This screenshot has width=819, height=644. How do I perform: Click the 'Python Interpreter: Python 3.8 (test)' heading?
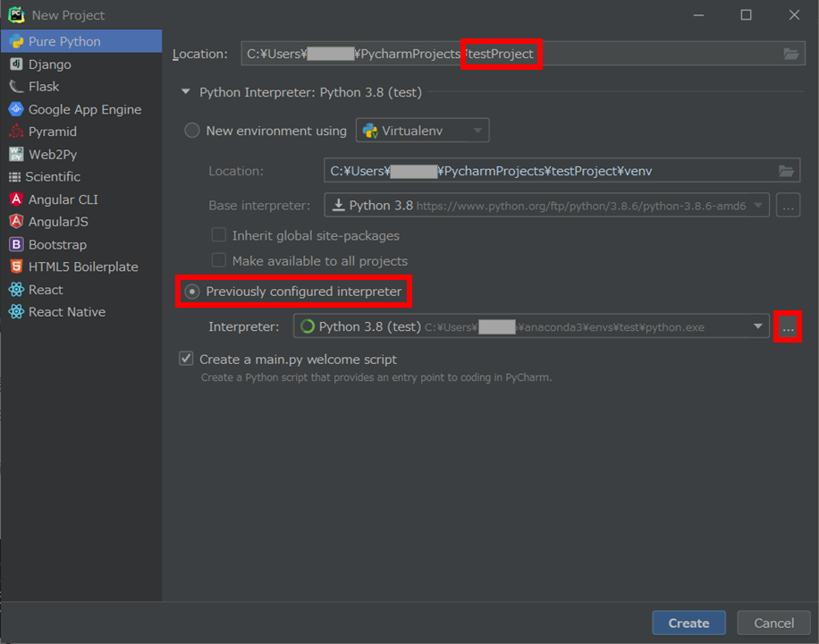310,92
